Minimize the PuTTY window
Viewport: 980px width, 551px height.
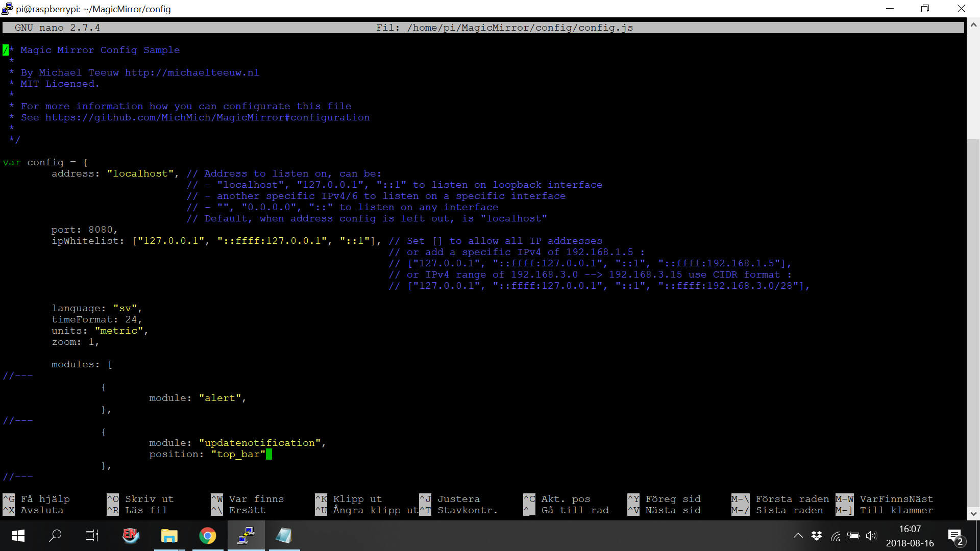point(890,9)
